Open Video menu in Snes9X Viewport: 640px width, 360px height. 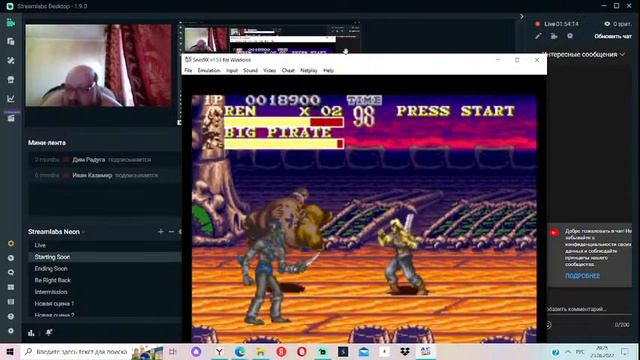269,70
